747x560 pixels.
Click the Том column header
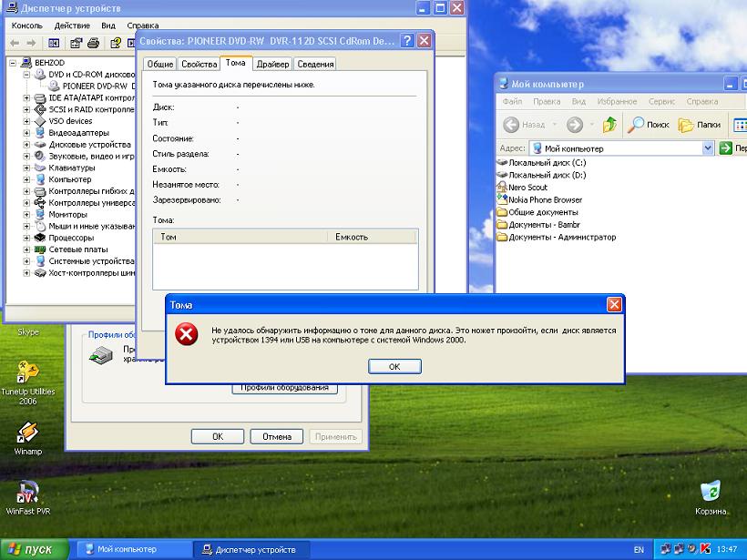240,237
